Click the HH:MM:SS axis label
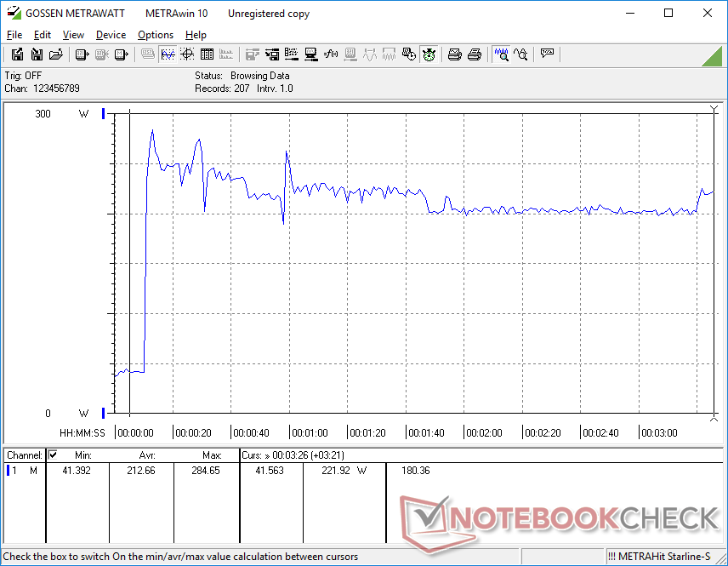 tap(82, 433)
